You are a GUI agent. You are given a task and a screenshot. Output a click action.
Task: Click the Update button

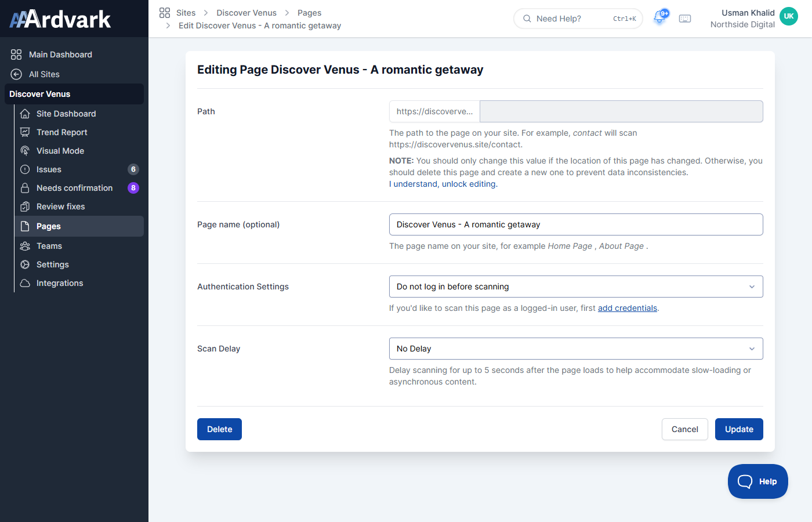pos(739,429)
